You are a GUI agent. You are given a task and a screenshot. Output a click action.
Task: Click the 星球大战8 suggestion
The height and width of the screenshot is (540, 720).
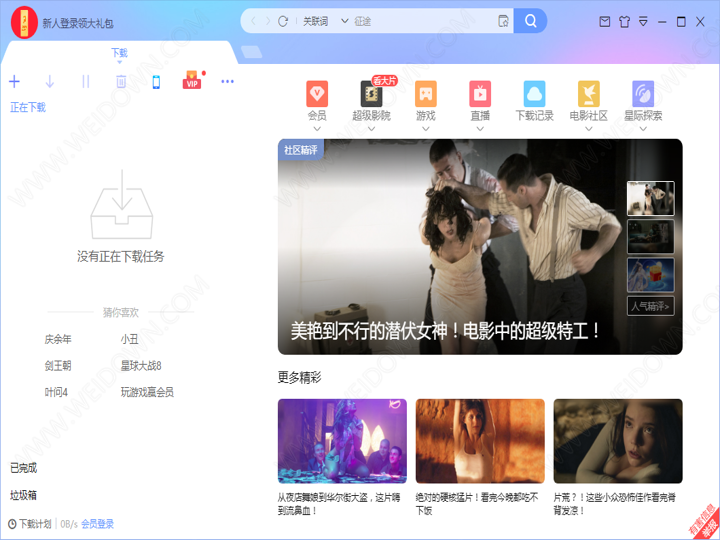tap(141, 366)
